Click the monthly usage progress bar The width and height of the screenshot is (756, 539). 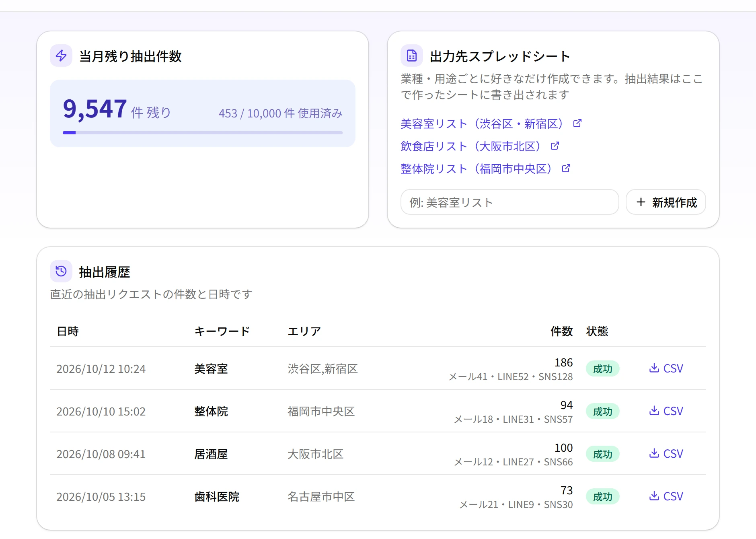(x=203, y=132)
